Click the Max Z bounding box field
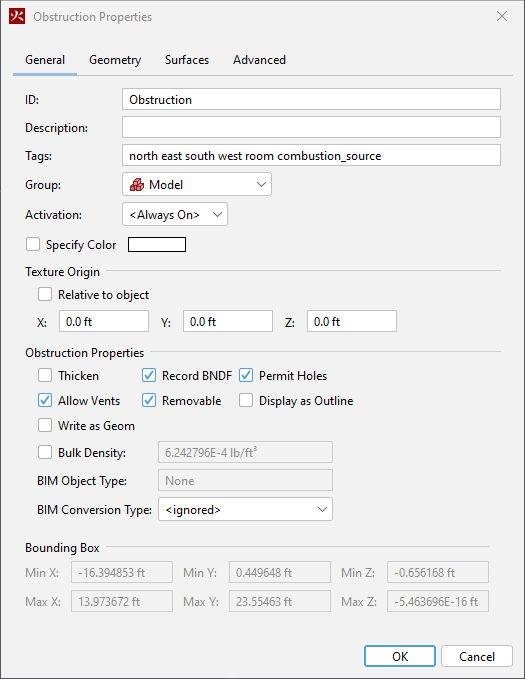The width and height of the screenshot is (525, 679). [x=438, y=601]
